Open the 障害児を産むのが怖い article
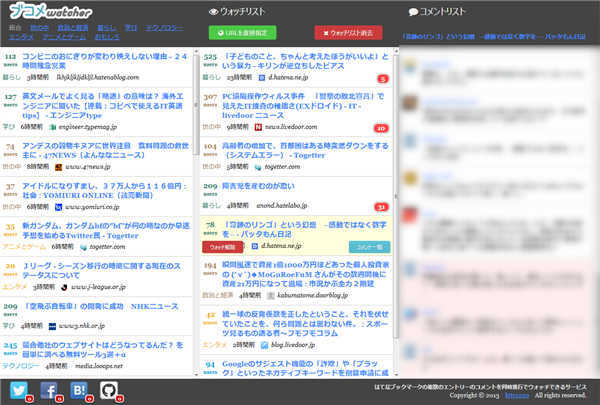The image size is (600, 405). tap(258, 186)
